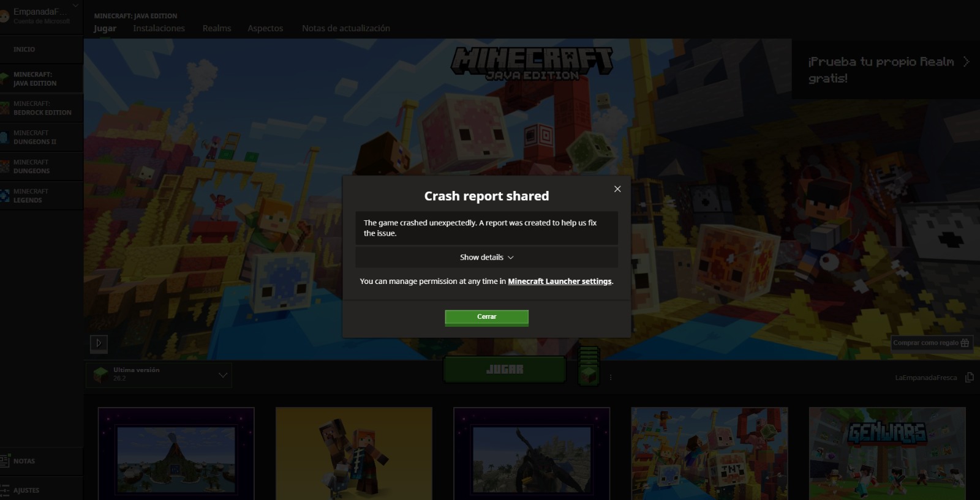
Task: Open NOTAS in the sidebar
Action: [41, 461]
